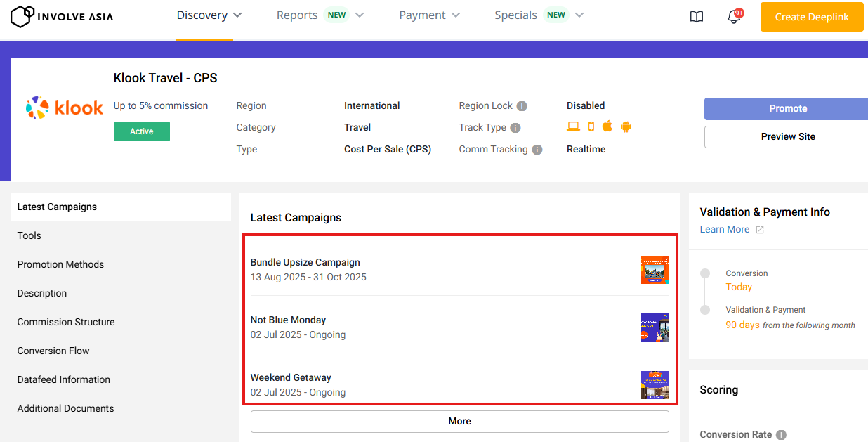Click the Klook brand logo

click(65, 108)
